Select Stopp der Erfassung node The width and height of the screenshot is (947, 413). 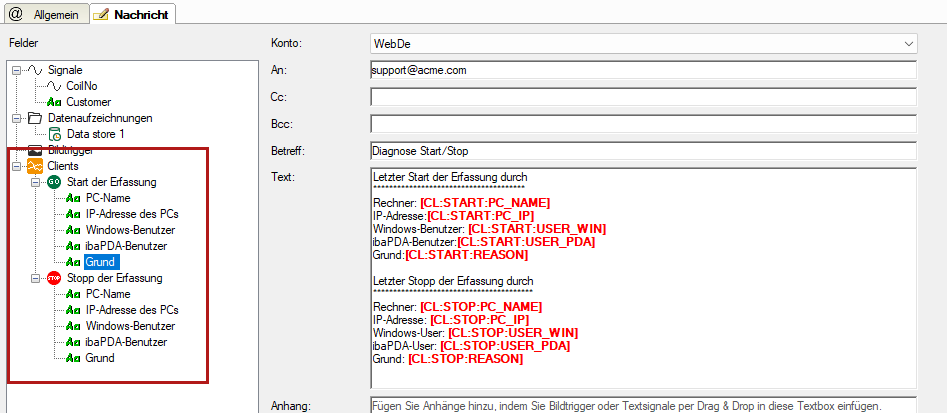tap(115, 278)
